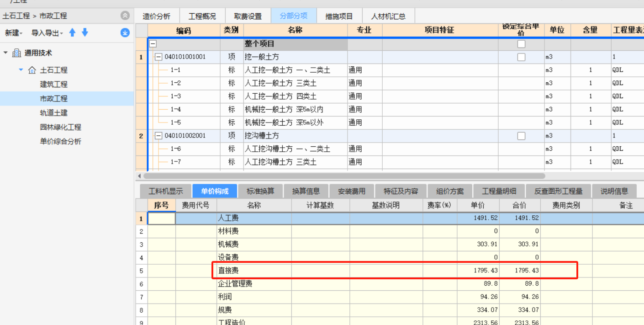Click the 规费 row name
644x325 pixels.
225,310
